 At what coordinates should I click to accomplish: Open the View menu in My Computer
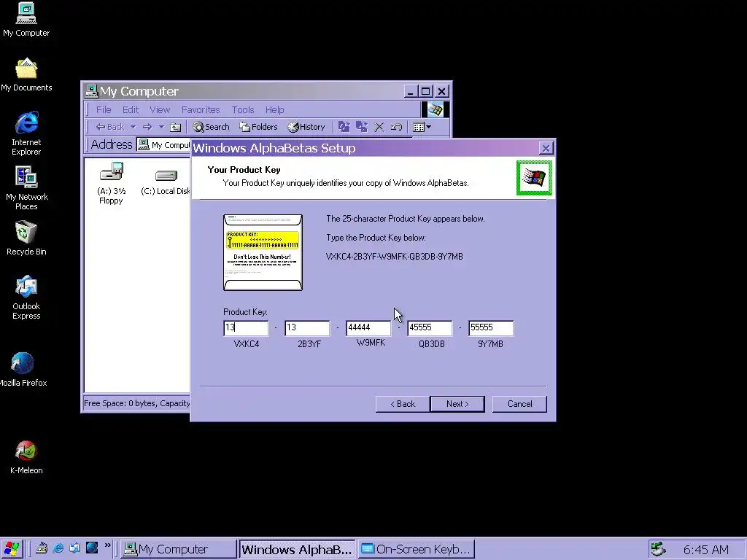click(x=160, y=110)
